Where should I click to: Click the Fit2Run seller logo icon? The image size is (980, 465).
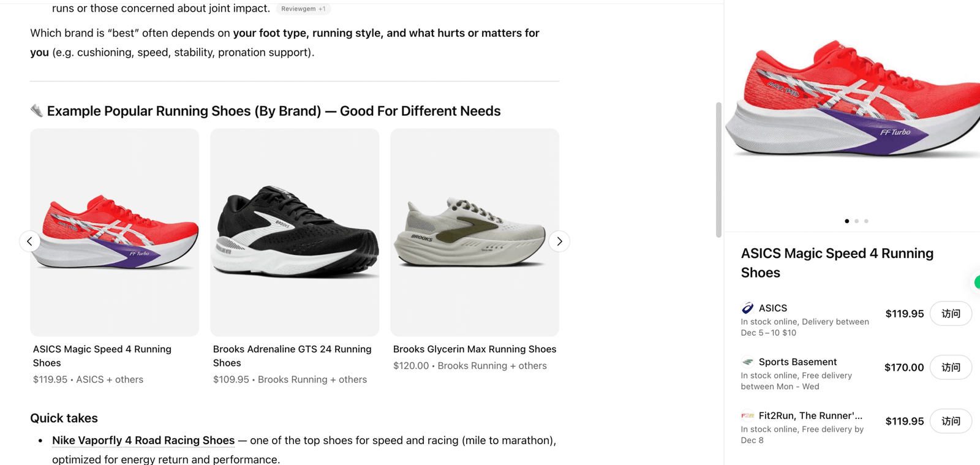pos(747,415)
